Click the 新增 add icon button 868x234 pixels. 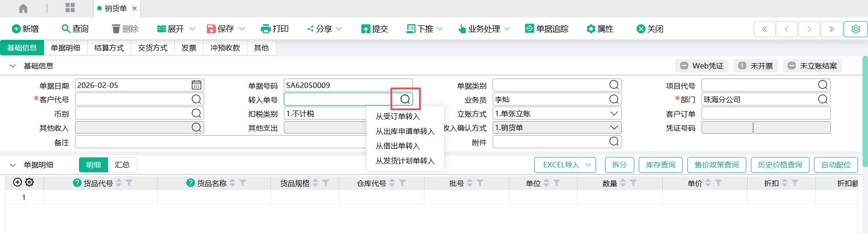[x=25, y=29]
